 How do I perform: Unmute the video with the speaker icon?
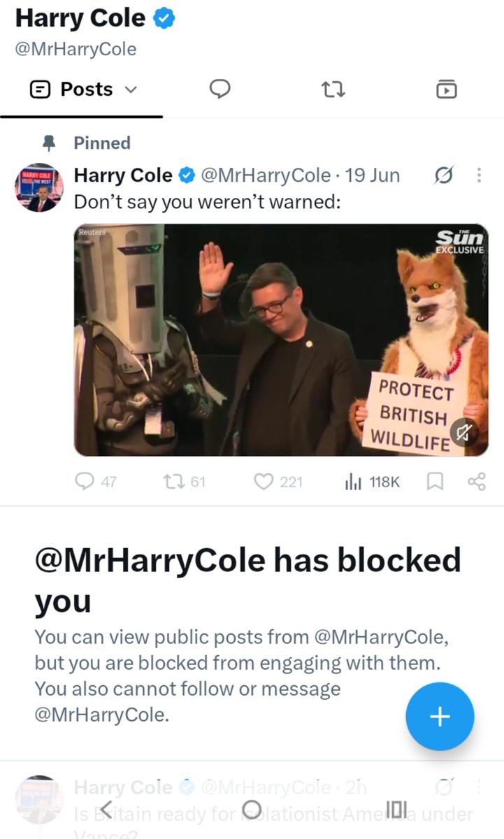click(464, 433)
